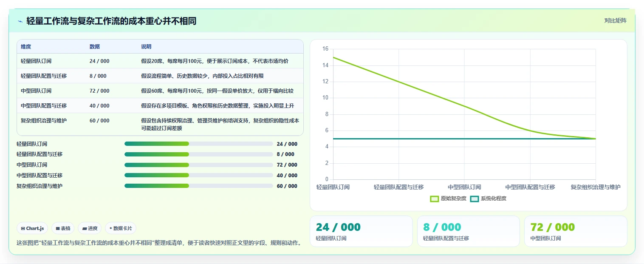Click the 中型团队配置与迁移 table row name
Viewport: 644px width, 264px height.
pyautogui.click(x=44, y=106)
